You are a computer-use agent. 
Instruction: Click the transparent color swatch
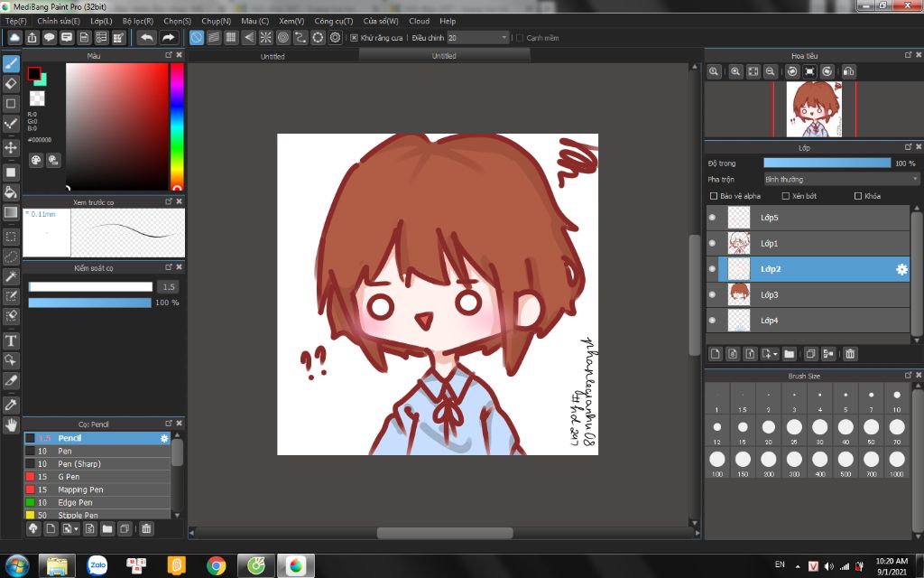tap(37, 98)
